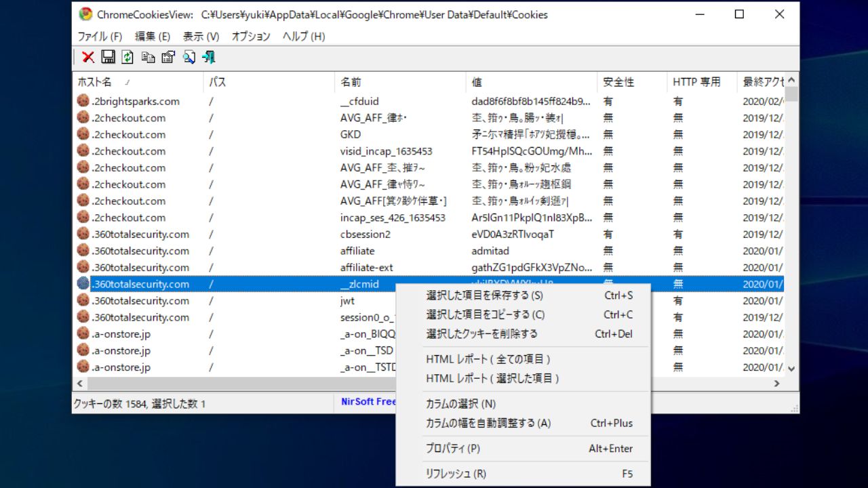Screen dimensions: 868x488
Task: Click the eVD0A3zRTlvoqaT value cell
Action: 513,235
